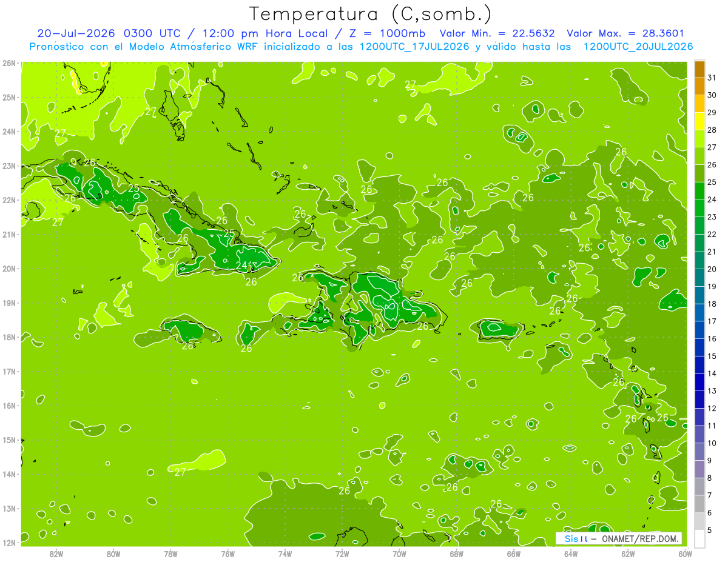Select the pressure level "Z = 1000mb"
The width and height of the screenshot is (728, 562).
point(388,33)
